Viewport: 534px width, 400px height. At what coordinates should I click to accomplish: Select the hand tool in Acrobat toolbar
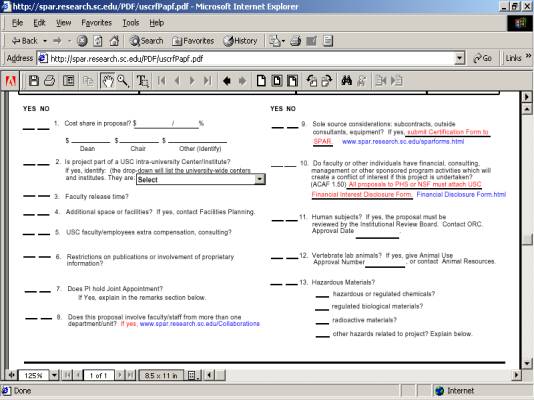108,81
